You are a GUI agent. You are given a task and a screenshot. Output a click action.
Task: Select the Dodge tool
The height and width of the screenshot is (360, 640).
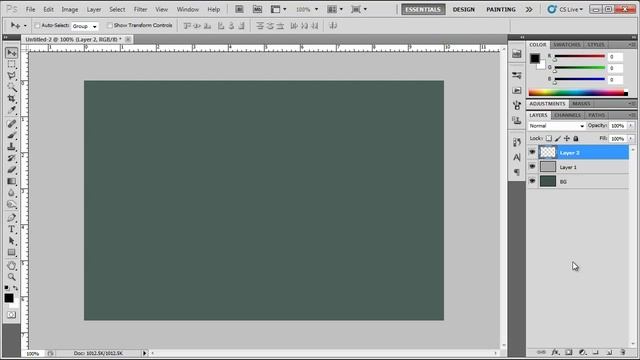click(x=11, y=204)
